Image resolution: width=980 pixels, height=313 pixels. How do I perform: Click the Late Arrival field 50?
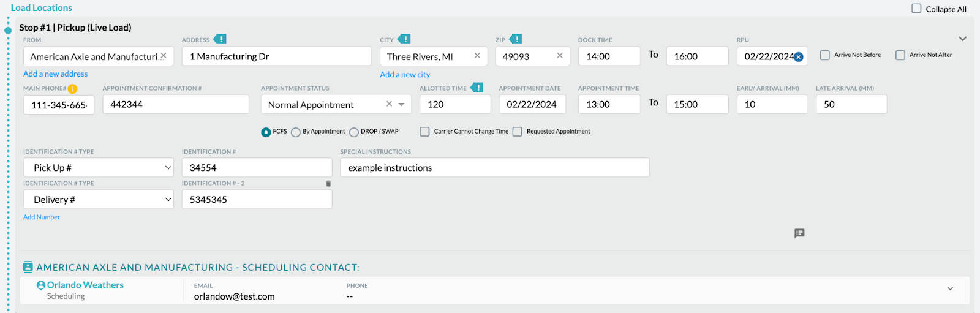tap(851, 104)
